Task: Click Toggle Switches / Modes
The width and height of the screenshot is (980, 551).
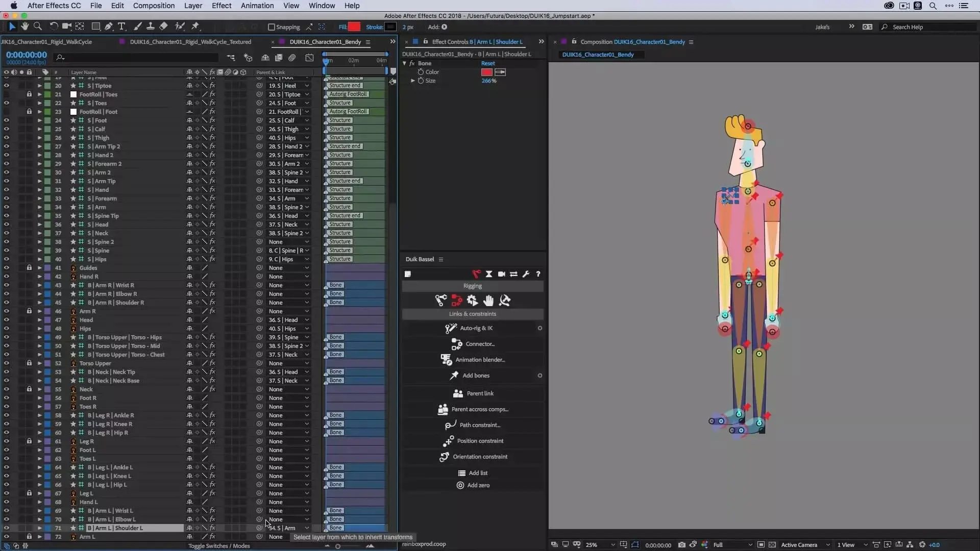Action: (219, 546)
